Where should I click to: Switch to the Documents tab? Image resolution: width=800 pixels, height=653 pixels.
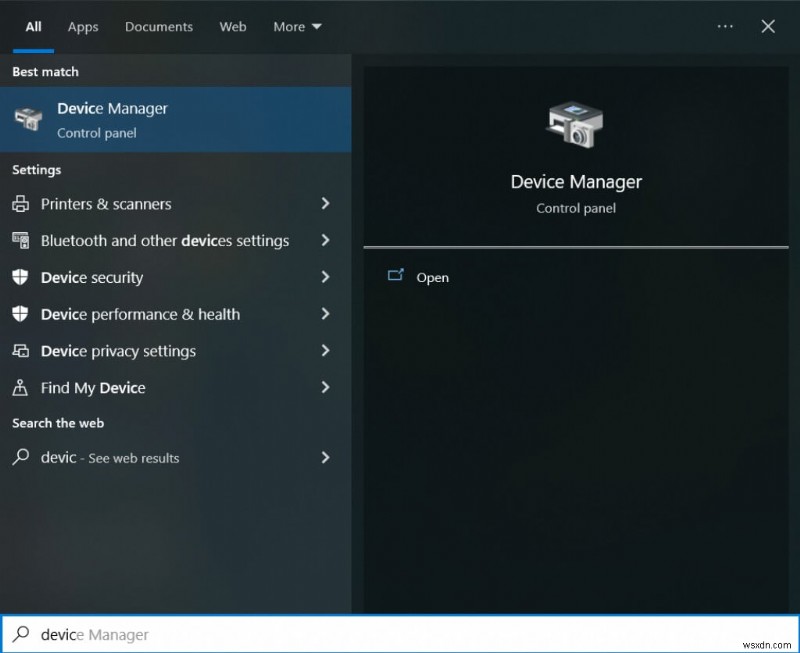[159, 27]
